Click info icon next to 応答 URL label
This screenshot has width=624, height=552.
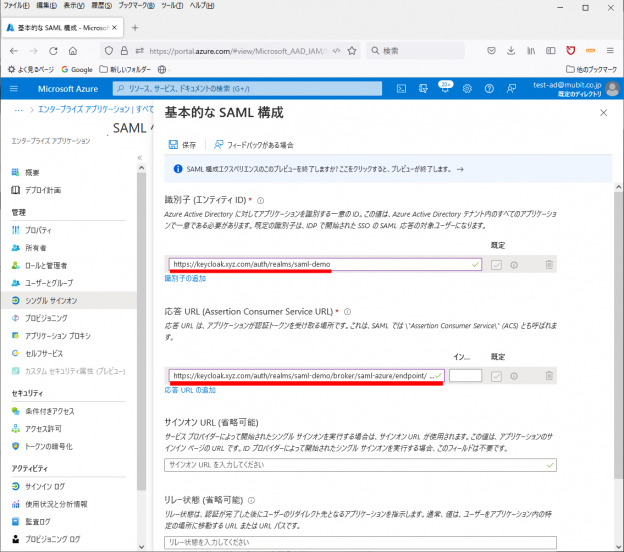(347, 312)
